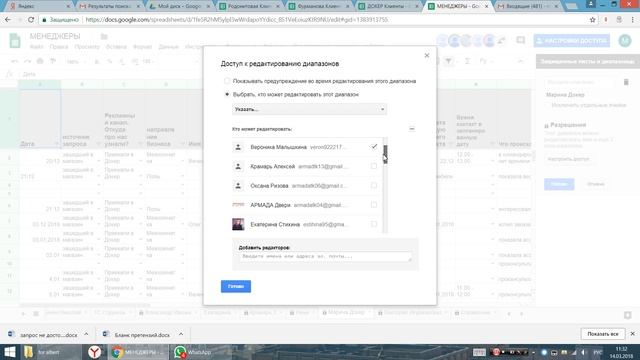Viewport: 640px width, 360px height.
Task: Open WhatsApp from the taskbar
Action: tap(192, 352)
